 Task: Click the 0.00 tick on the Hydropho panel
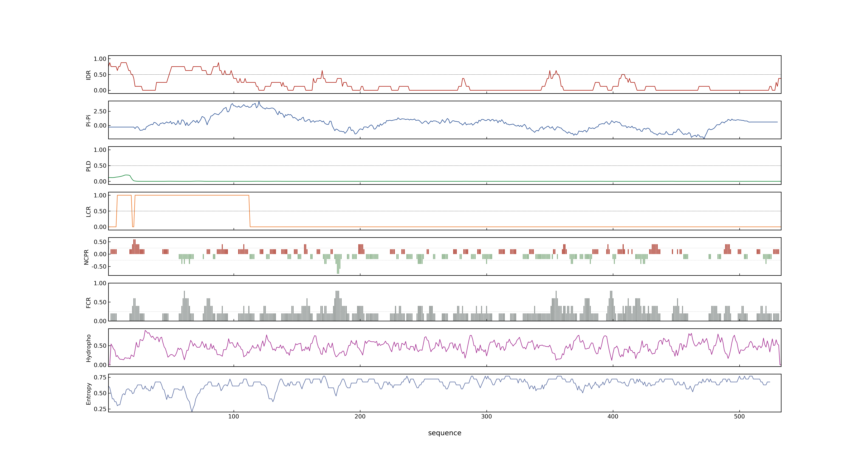coord(100,365)
